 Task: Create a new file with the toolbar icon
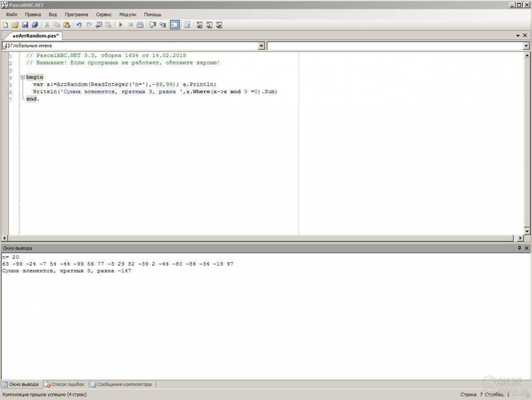(x=5, y=25)
